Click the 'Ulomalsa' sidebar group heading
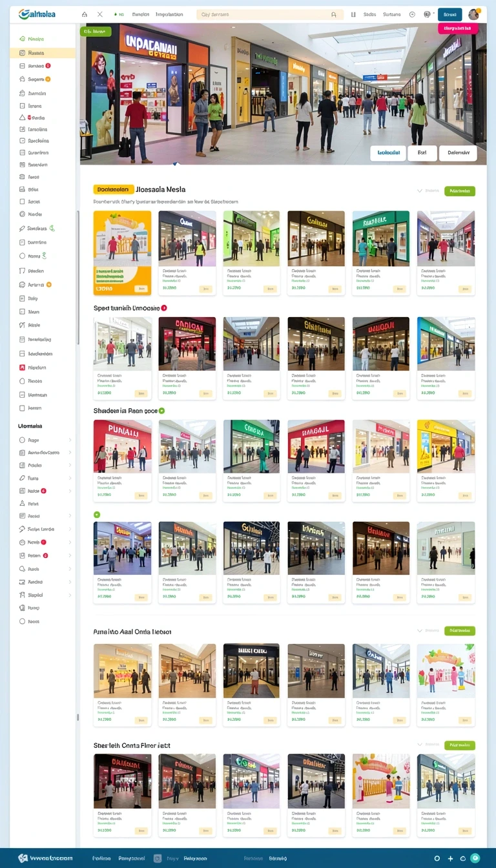Viewport: 496px width, 868px height. click(x=30, y=426)
